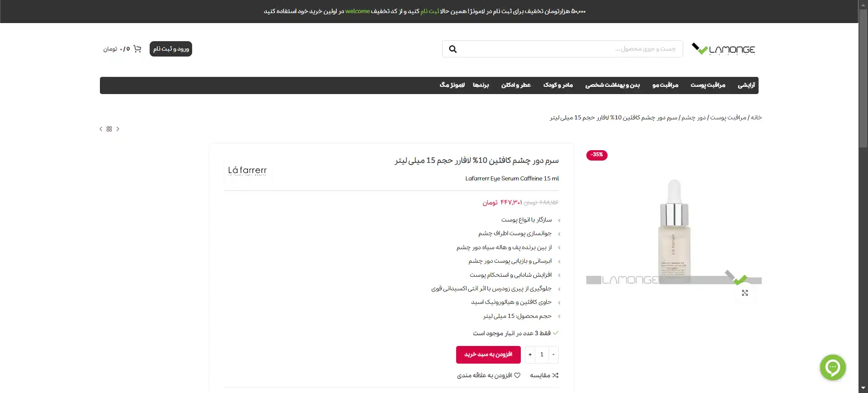Click the Lamonge logo
This screenshot has height=393, width=868.
pyautogui.click(x=723, y=49)
